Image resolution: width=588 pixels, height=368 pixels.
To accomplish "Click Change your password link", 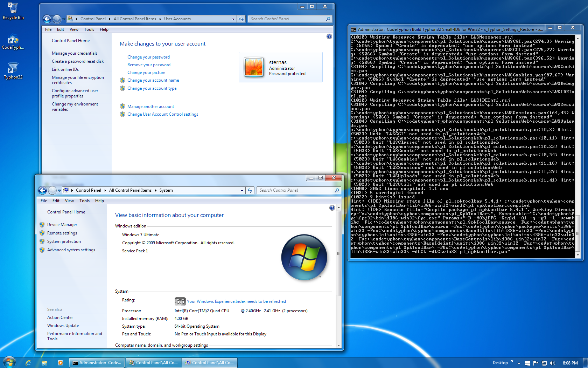I will tap(148, 57).
